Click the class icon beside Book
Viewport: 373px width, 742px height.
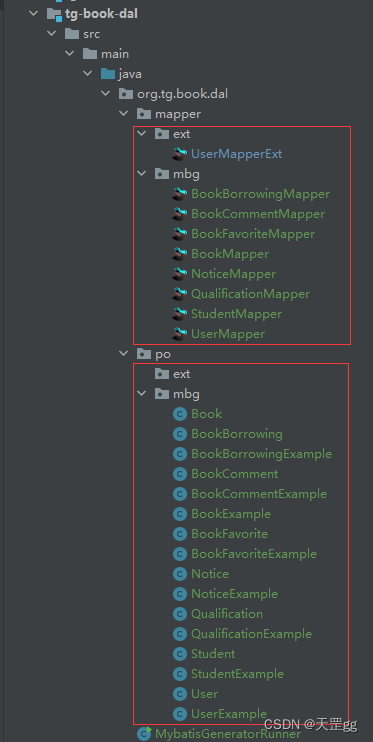[x=180, y=414]
